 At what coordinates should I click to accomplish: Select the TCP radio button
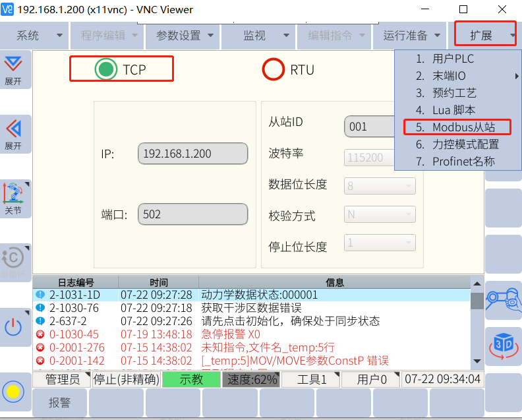[105, 69]
